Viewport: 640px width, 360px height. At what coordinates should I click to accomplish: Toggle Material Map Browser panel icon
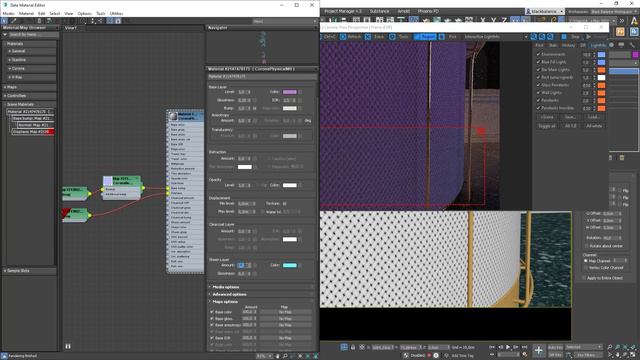pos(110,20)
